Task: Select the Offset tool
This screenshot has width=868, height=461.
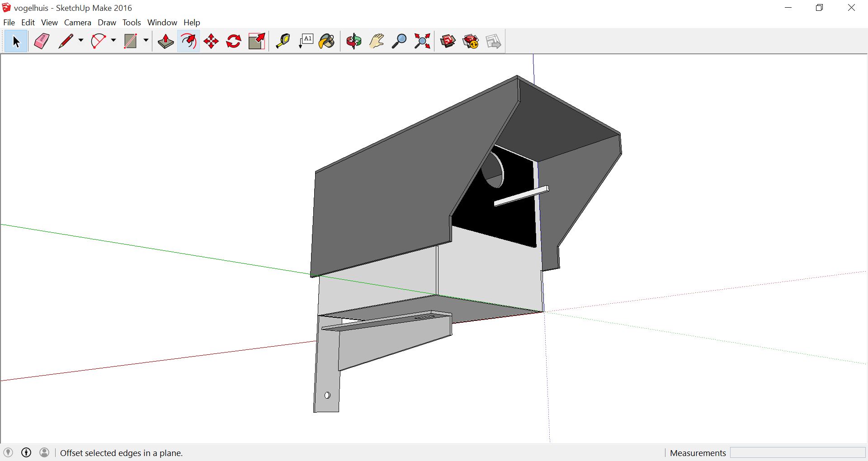Action: pyautogui.click(x=189, y=42)
